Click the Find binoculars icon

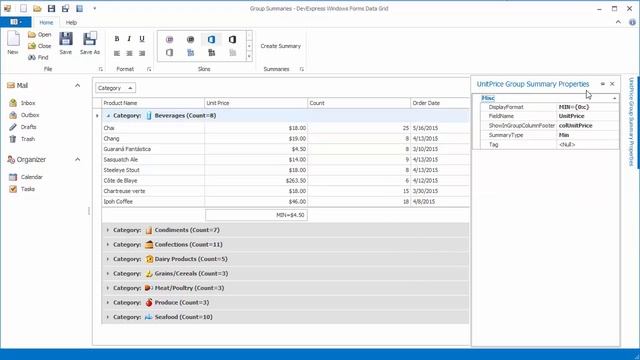(x=32, y=58)
